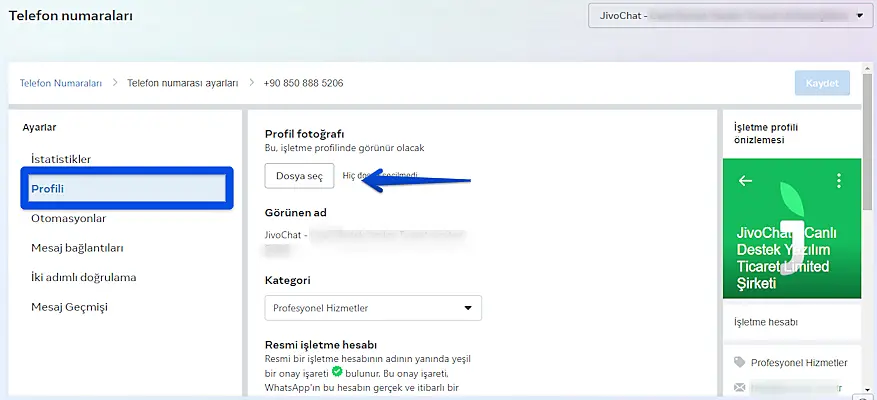This screenshot has height=400, width=877.
Task: Click the Kaydet button
Action: coord(822,83)
